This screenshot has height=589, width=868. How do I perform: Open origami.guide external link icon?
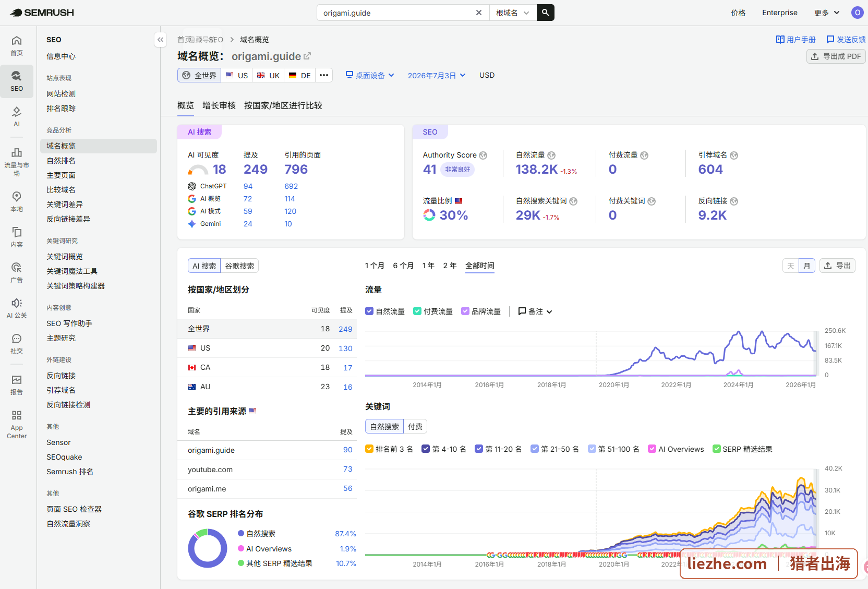point(307,56)
